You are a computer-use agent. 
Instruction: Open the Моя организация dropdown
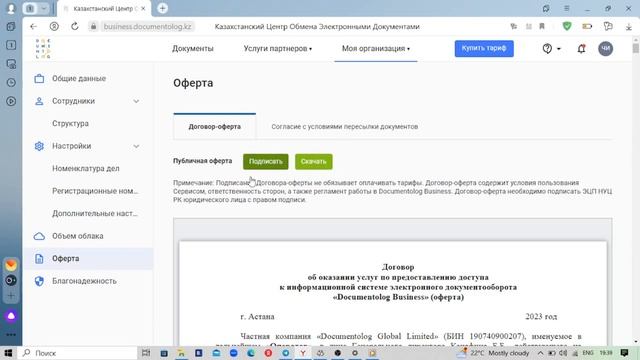point(376,49)
